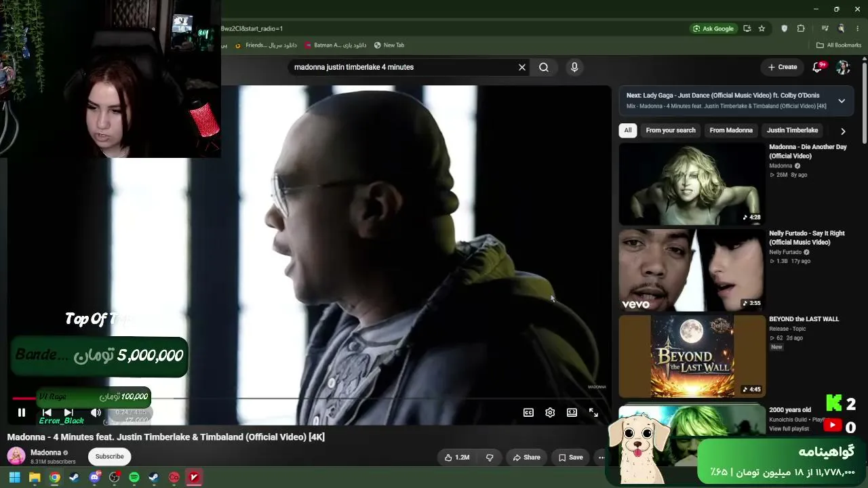Pause the video with the player pause button

pyautogui.click(x=21, y=412)
